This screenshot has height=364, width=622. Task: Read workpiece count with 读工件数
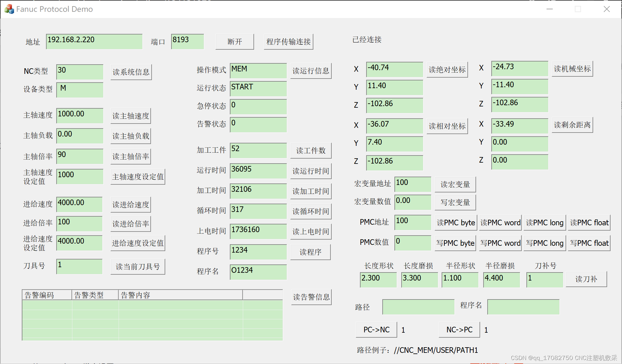(x=311, y=150)
